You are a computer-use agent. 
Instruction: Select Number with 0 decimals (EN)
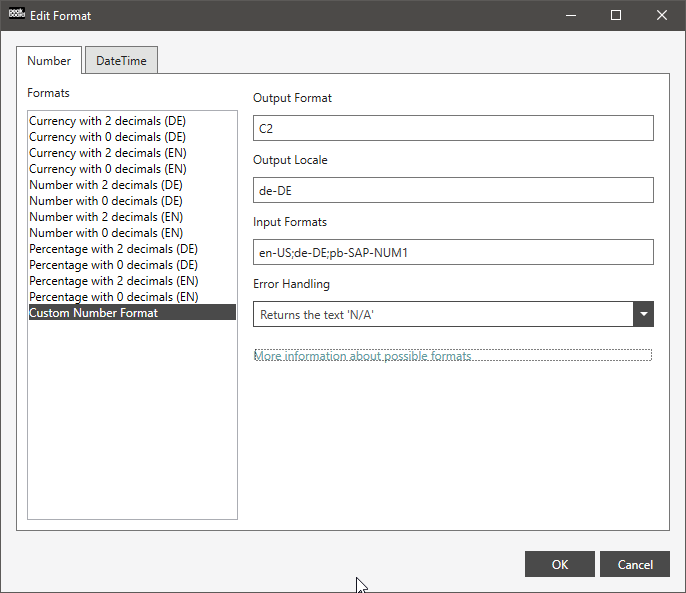click(x=132, y=233)
